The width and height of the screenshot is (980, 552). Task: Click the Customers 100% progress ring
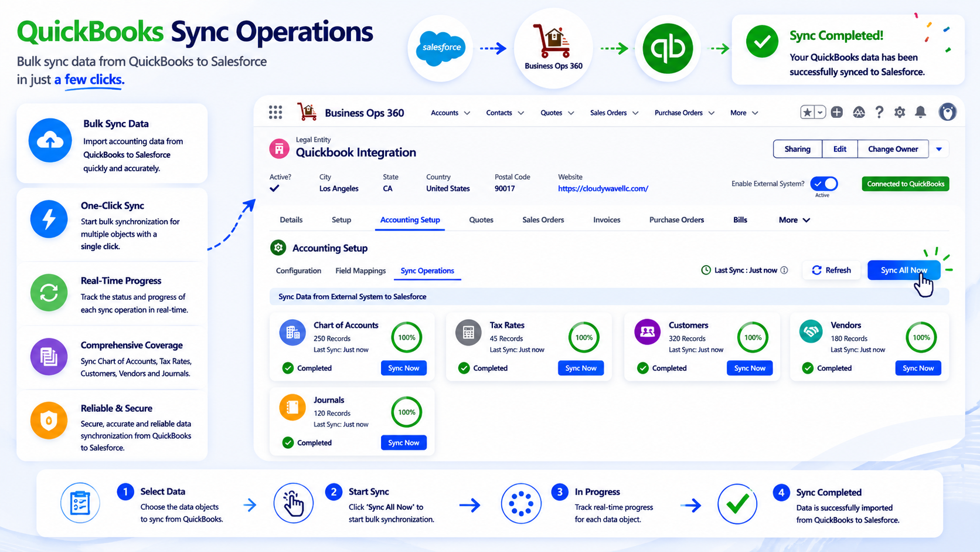tap(753, 337)
